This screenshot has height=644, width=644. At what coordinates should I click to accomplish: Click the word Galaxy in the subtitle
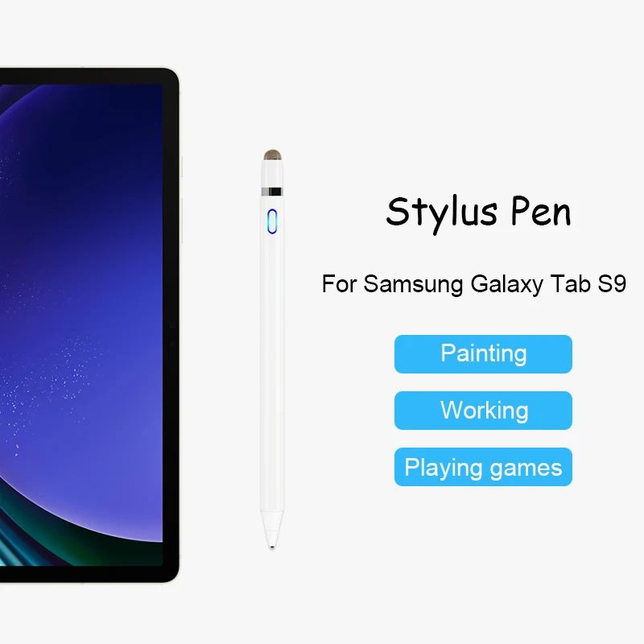(x=507, y=285)
